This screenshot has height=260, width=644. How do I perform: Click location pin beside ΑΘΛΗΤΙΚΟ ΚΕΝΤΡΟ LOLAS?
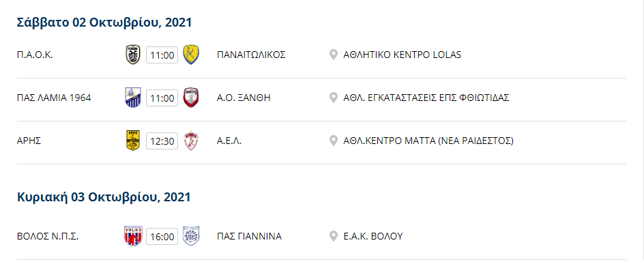click(334, 55)
